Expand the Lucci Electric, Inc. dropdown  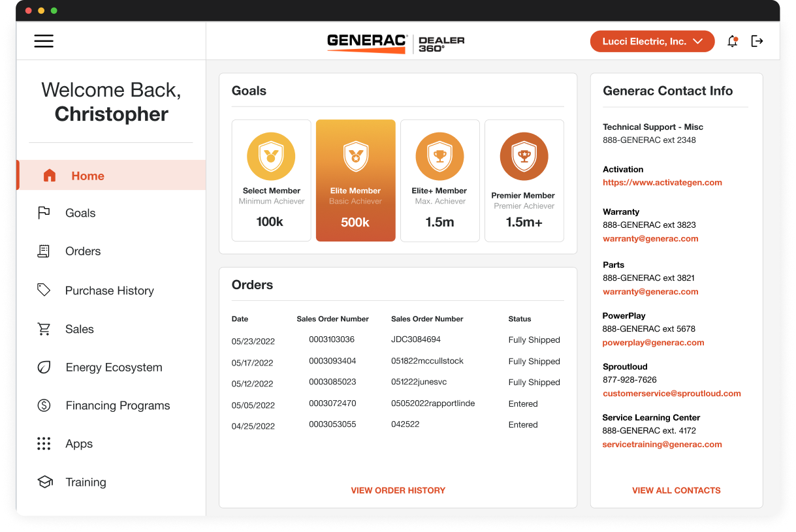click(652, 40)
